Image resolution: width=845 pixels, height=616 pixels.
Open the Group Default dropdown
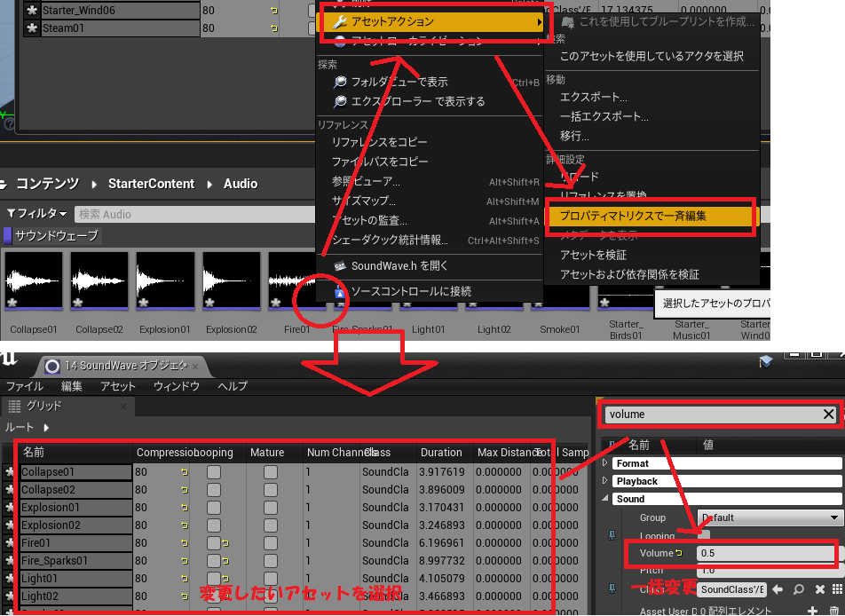(x=770, y=517)
